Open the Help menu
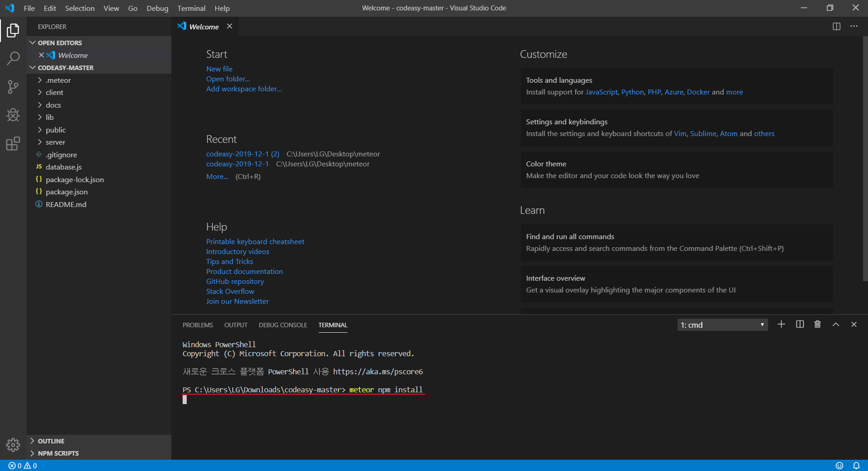The image size is (868, 471). tap(222, 8)
